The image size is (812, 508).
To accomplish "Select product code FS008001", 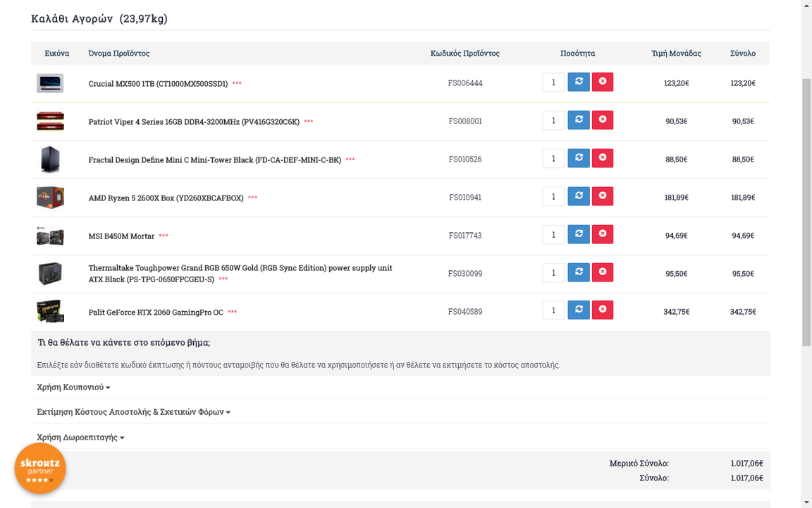I will 465,121.
